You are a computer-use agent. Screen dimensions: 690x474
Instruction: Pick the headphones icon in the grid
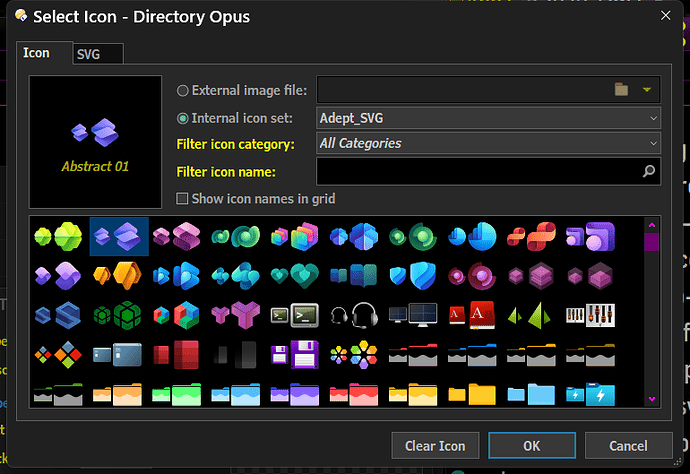pos(354,315)
